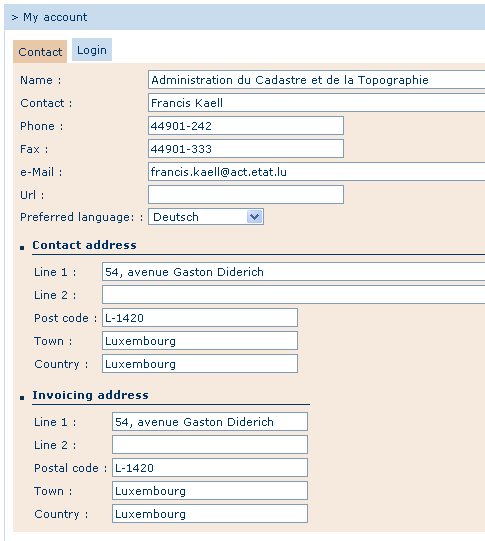Click the Invoicing address Country field
This screenshot has width=485, height=541.
(210, 514)
